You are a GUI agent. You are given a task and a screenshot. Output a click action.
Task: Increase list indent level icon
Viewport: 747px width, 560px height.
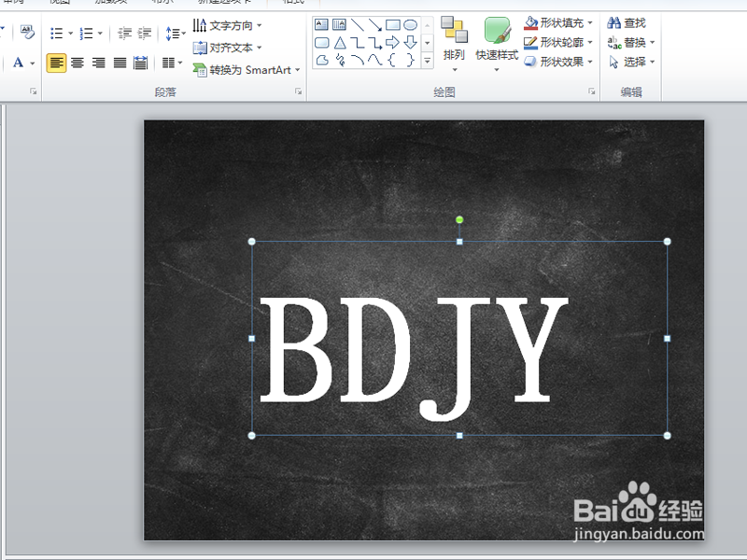point(145,34)
